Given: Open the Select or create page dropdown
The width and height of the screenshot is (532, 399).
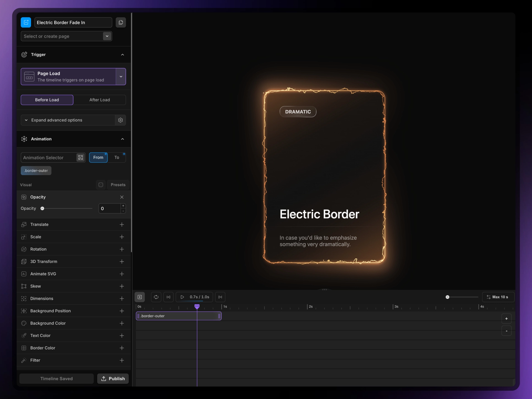Looking at the screenshot, I should [107, 36].
